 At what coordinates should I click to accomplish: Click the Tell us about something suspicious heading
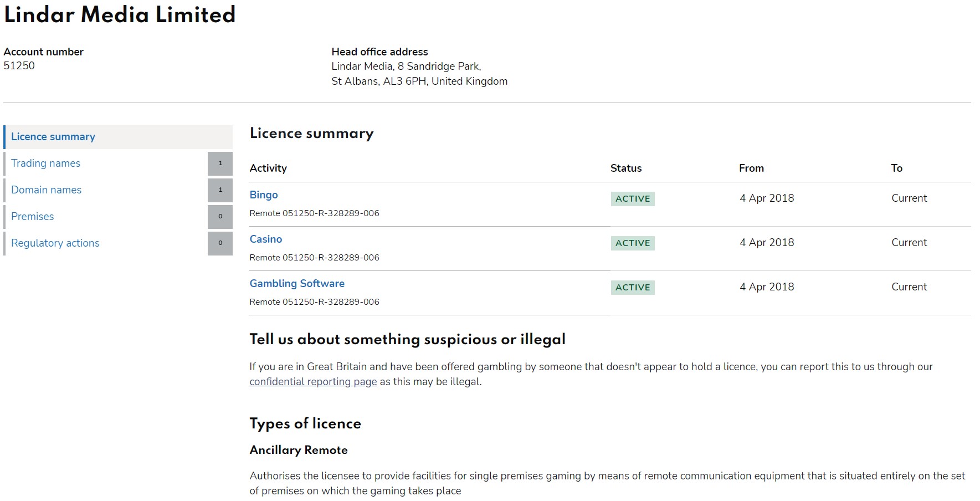(x=407, y=339)
